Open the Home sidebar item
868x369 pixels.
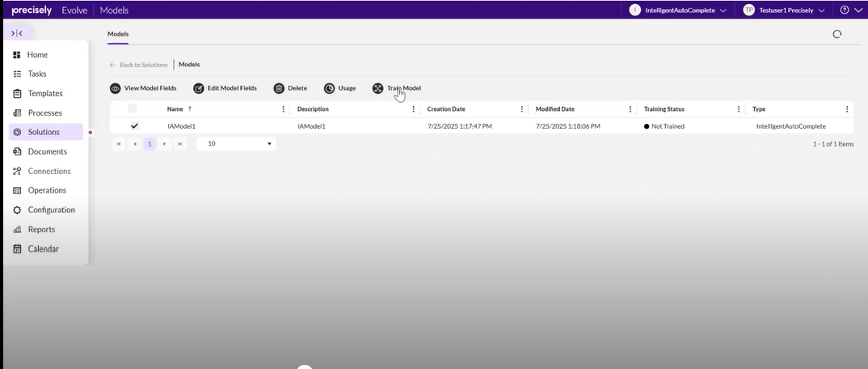click(37, 55)
